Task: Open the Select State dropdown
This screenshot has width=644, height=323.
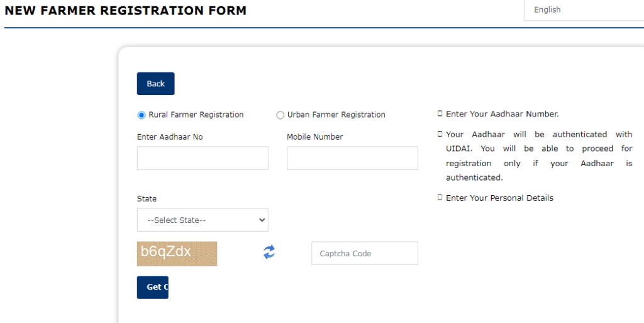Action: [203, 220]
